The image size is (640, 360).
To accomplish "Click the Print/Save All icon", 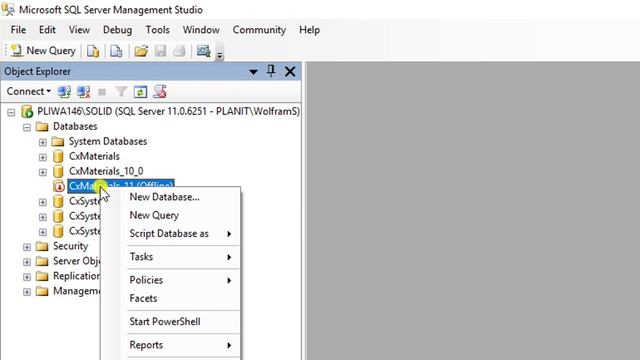I will (x=179, y=51).
